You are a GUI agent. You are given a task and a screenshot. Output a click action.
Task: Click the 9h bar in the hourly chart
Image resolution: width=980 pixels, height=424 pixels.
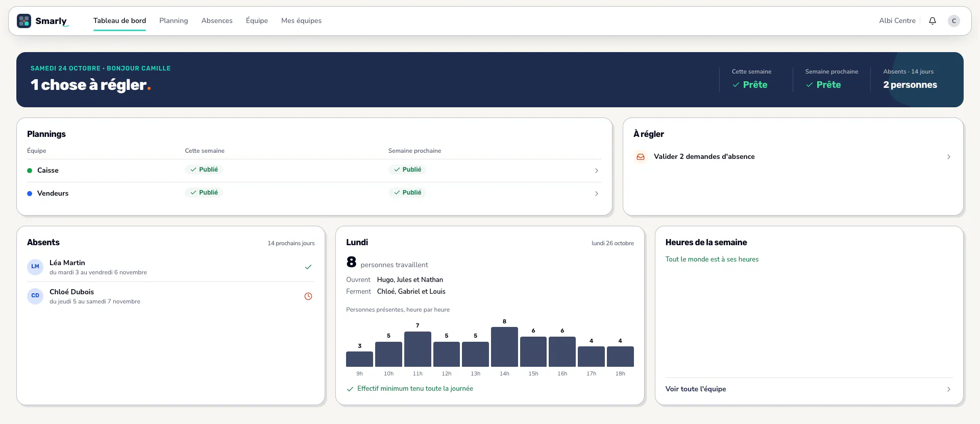point(359,359)
